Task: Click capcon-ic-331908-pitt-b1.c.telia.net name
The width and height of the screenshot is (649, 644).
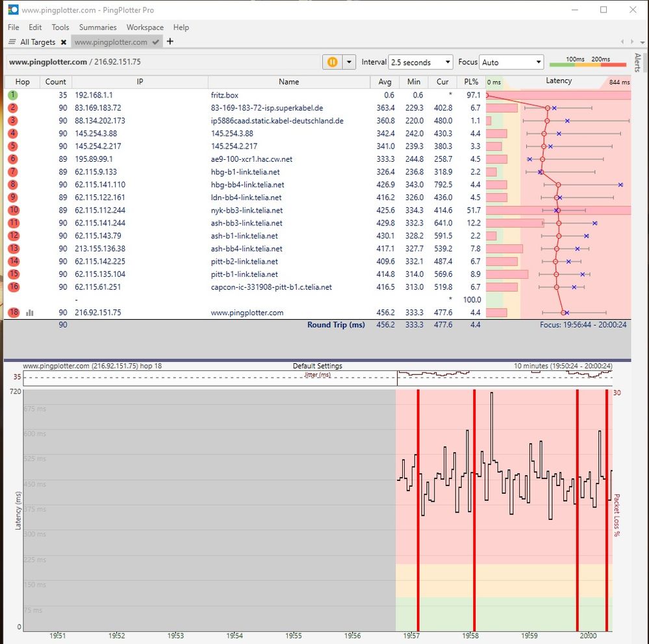Action: coord(271,287)
